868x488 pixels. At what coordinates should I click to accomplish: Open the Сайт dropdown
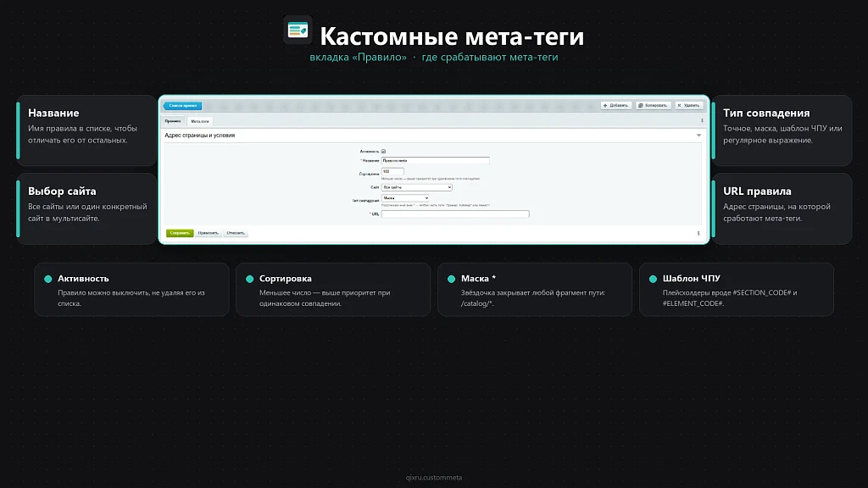click(416, 187)
